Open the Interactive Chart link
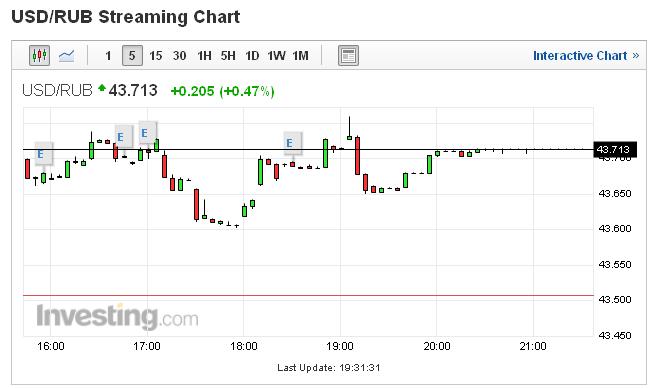Viewport: 649px width, 388px height. pyautogui.click(x=586, y=55)
